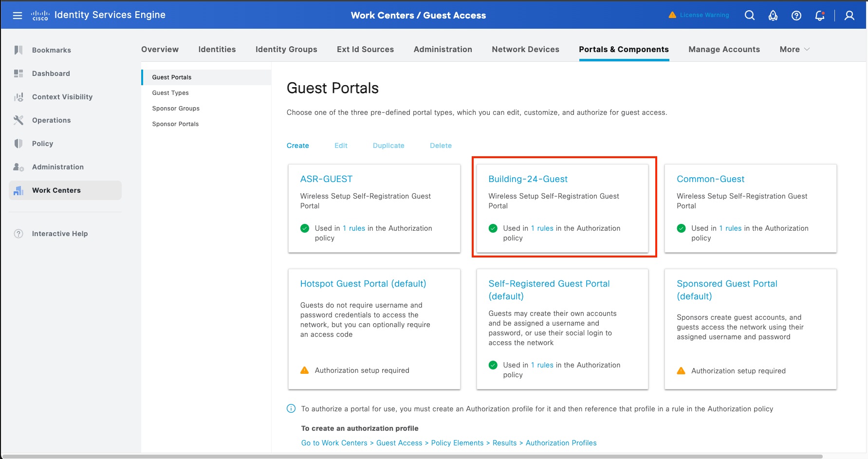Click green check on Self-Registered Guest Portal card
This screenshot has height=459, width=868.
(493, 365)
